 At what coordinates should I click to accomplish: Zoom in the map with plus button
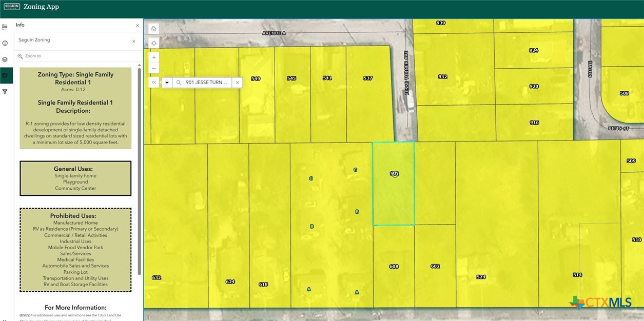click(x=154, y=57)
